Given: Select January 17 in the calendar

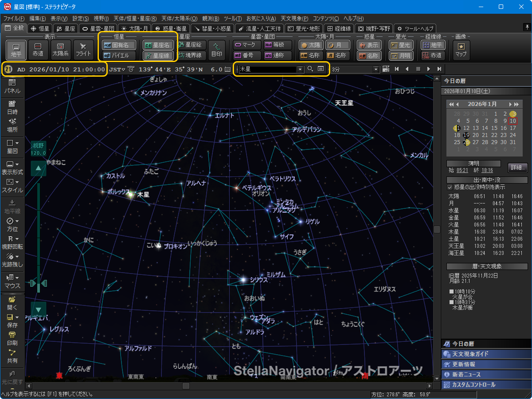Looking at the screenshot, I should point(512,128).
